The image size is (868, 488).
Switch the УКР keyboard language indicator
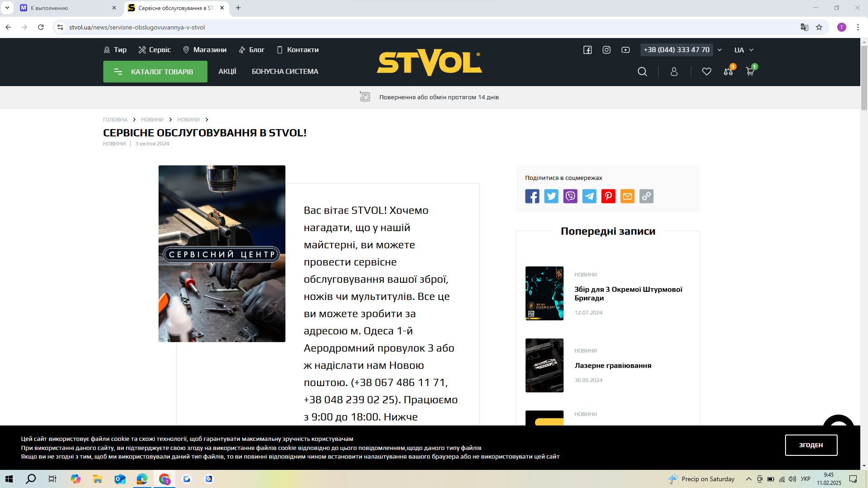click(x=805, y=479)
